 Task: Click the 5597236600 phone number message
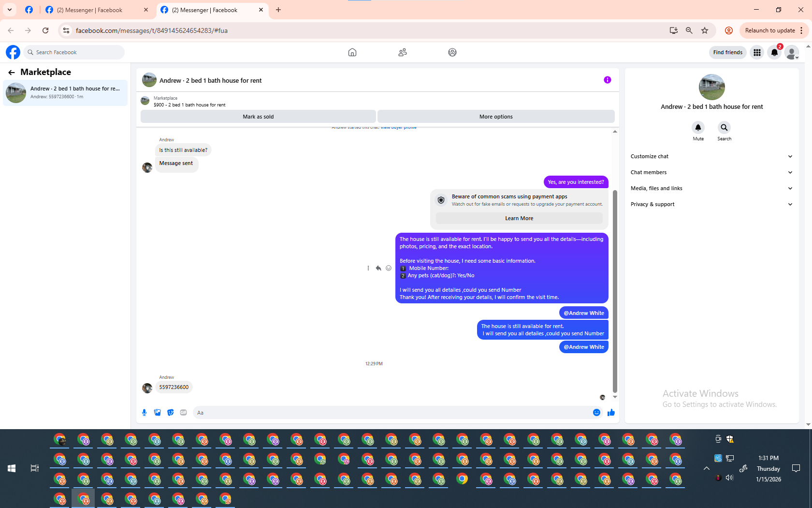[174, 387]
